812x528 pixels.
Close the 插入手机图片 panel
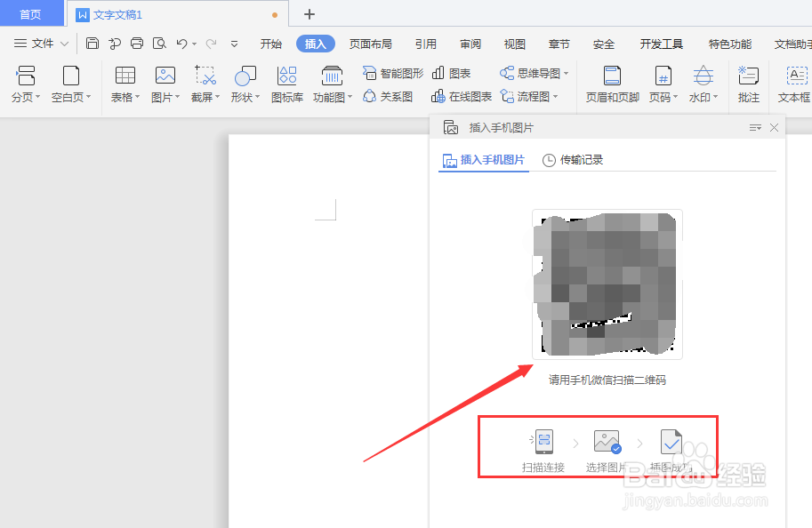pos(774,127)
